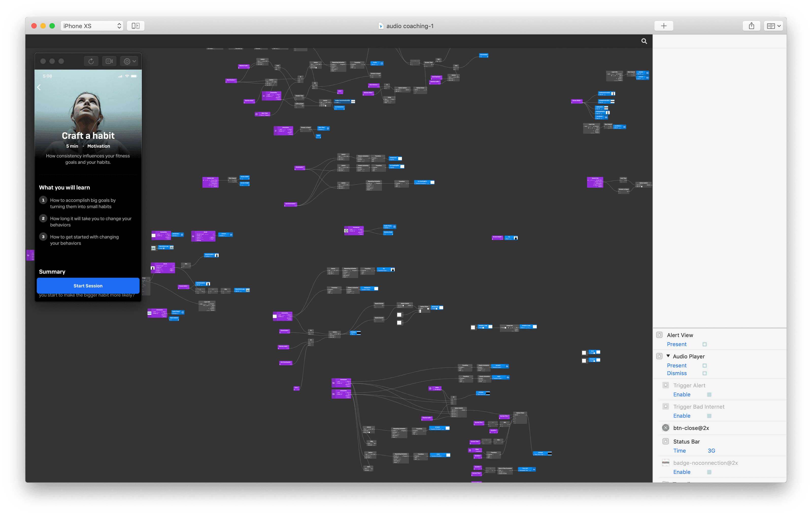Select the btn-close@2x layer icon
This screenshot has height=516, width=812.
point(665,428)
